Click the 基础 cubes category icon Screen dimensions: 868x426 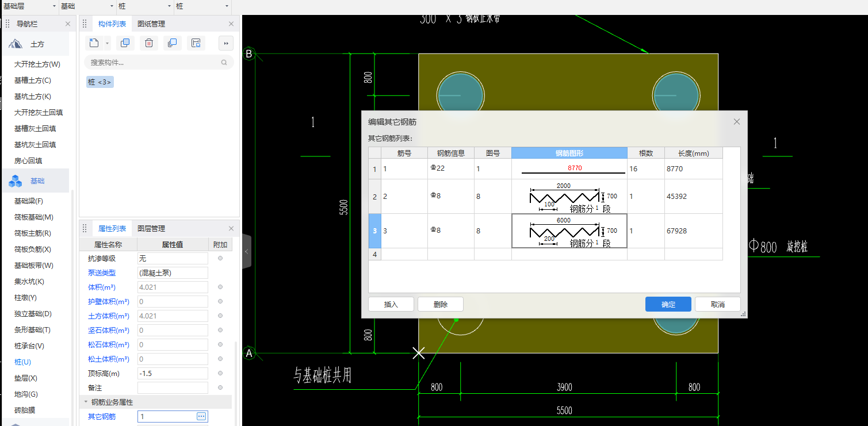coord(16,181)
